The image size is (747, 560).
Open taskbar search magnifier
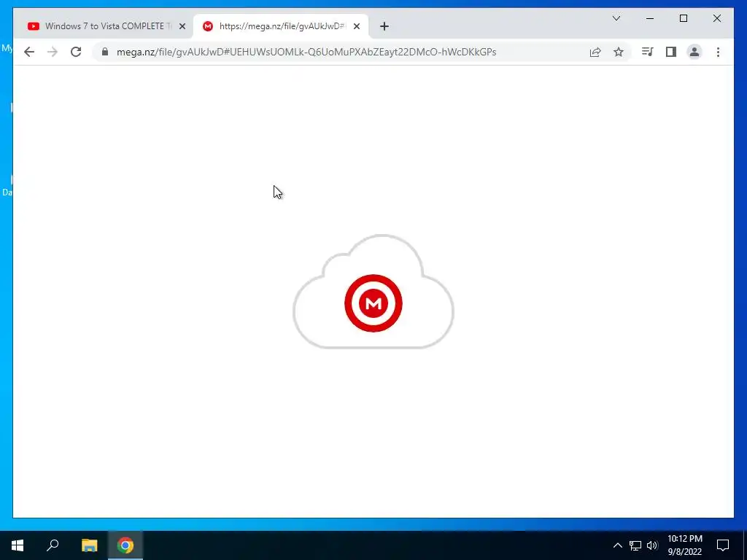53,545
